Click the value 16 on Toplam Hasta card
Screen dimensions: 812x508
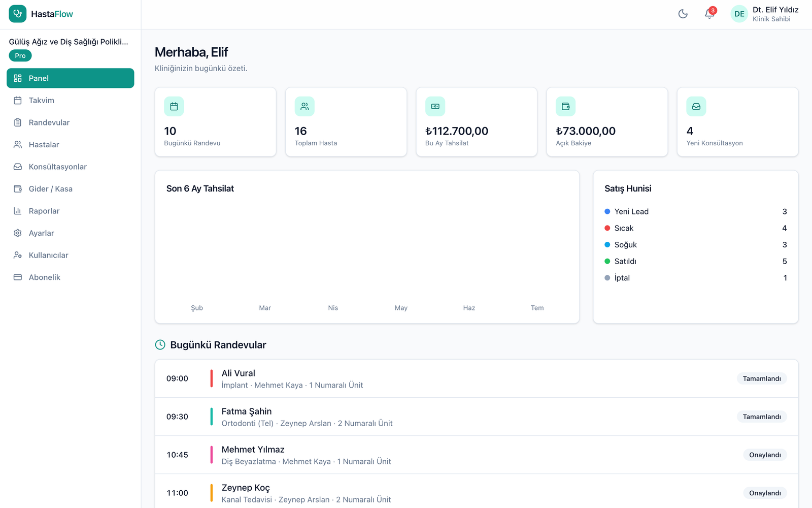coord(301,131)
